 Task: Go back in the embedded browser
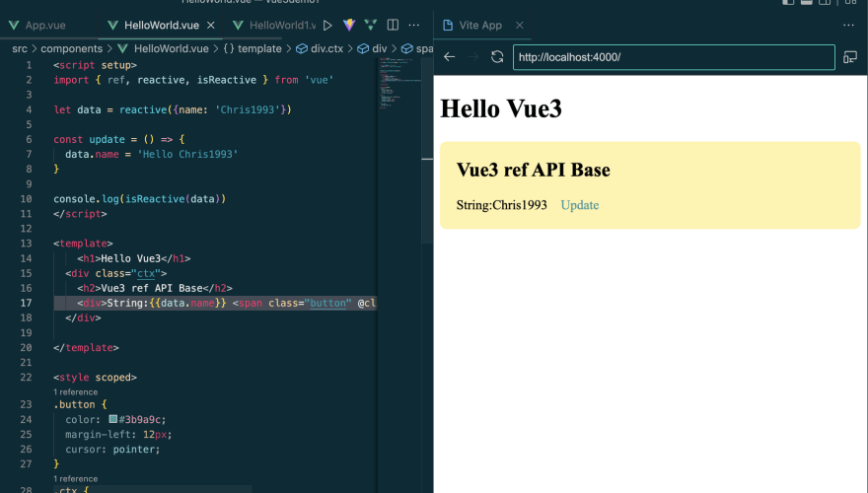pos(450,57)
